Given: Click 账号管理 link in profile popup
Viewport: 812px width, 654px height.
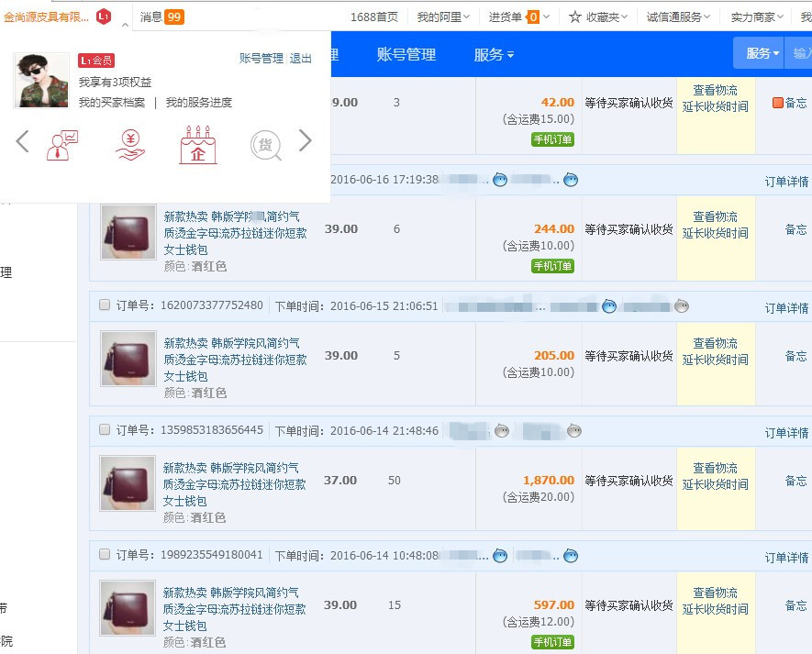Looking at the screenshot, I should (x=261, y=58).
